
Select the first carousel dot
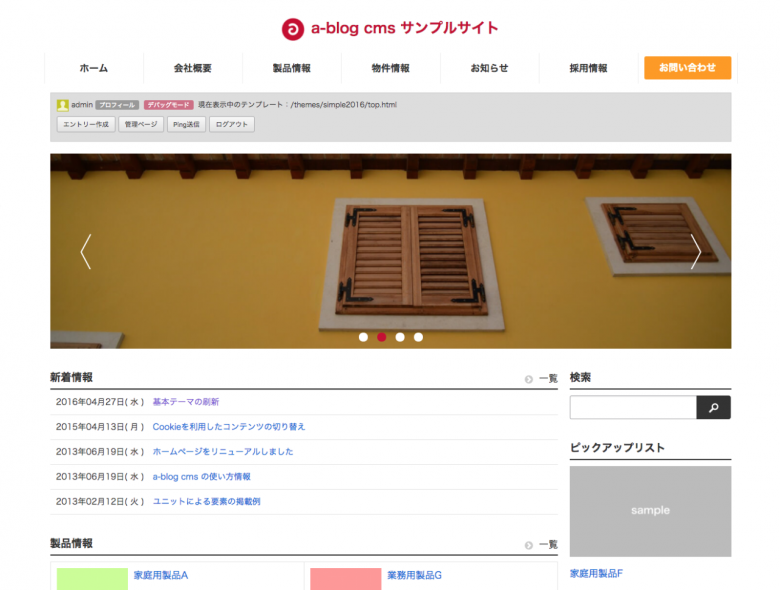pos(363,337)
